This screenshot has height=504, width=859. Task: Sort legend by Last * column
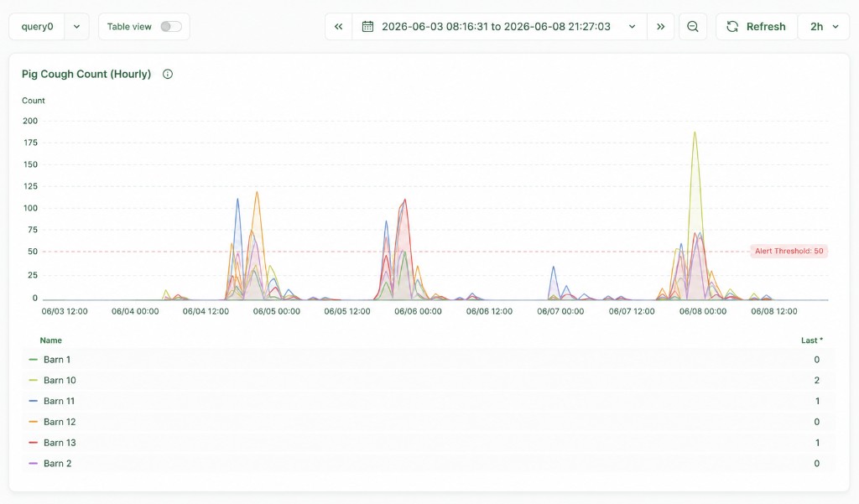pyautogui.click(x=812, y=340)
